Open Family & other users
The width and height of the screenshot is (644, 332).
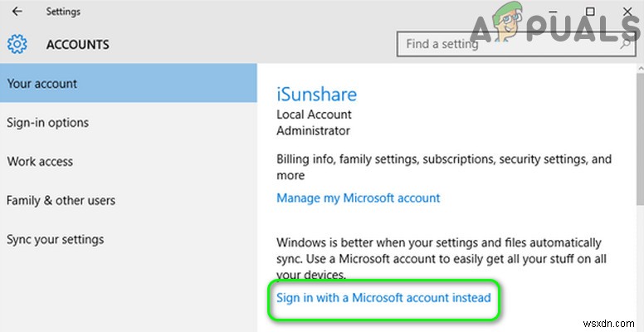point(61,201)
